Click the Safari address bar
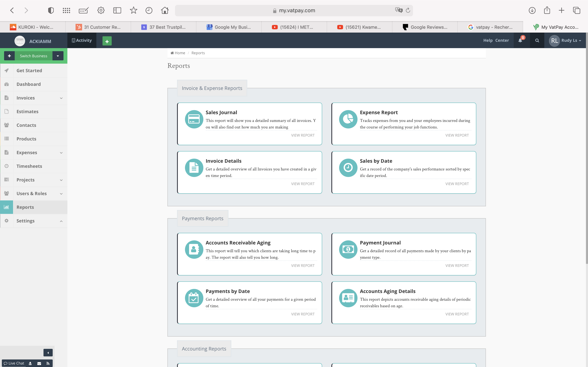The image size is (588, 367). pos(294,10)
